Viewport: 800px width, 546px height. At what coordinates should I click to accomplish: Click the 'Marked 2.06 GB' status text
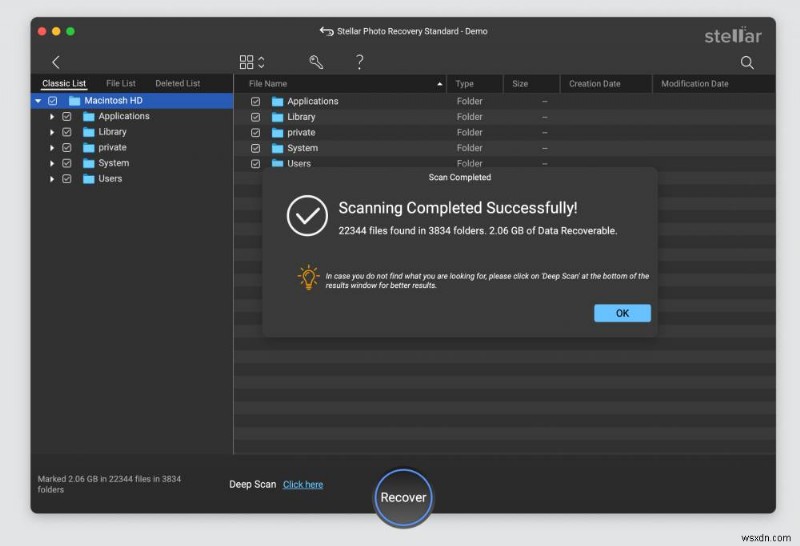pyautogui.click(x=109, y=484)
